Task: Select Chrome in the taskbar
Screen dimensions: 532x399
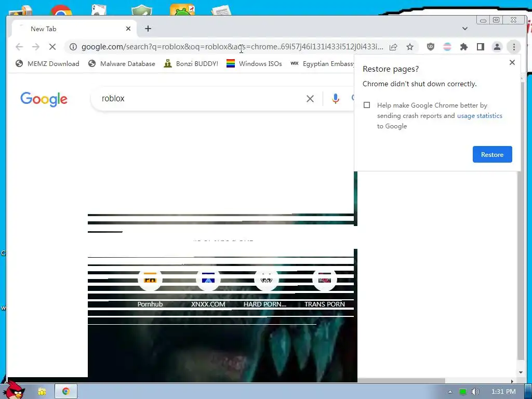Action: 66,392
